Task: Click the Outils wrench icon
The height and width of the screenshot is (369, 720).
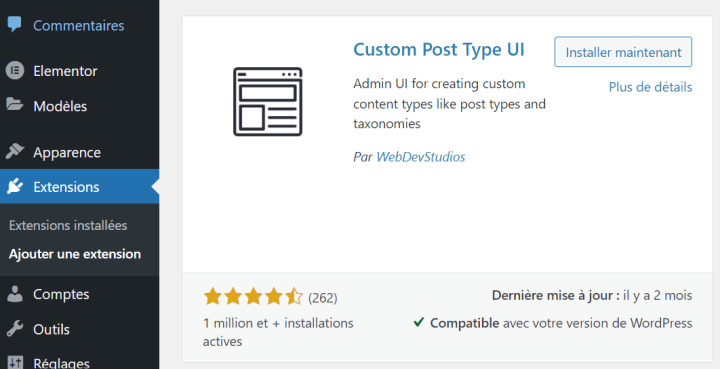Action: tap(15, 329)
